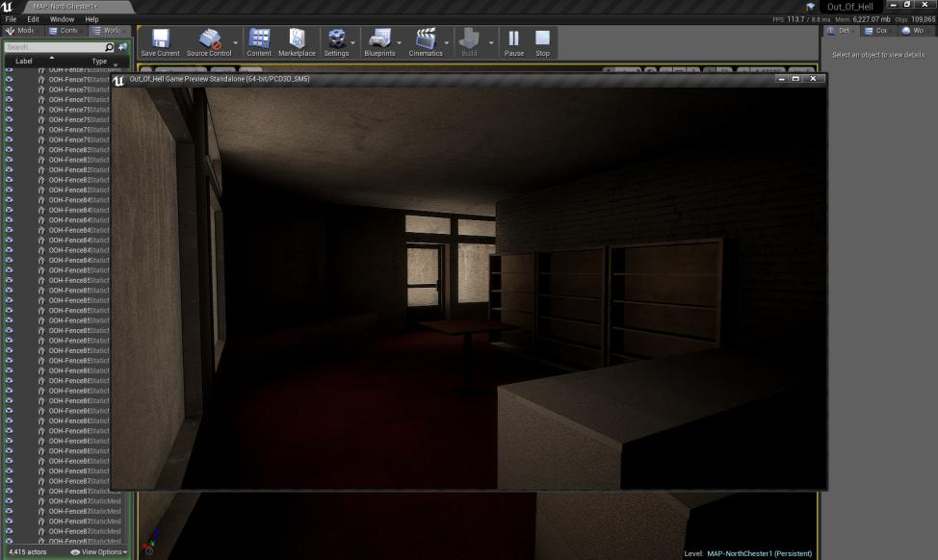Click the World Outliner search field
The image size is (938, 560).
click(53, 47)
